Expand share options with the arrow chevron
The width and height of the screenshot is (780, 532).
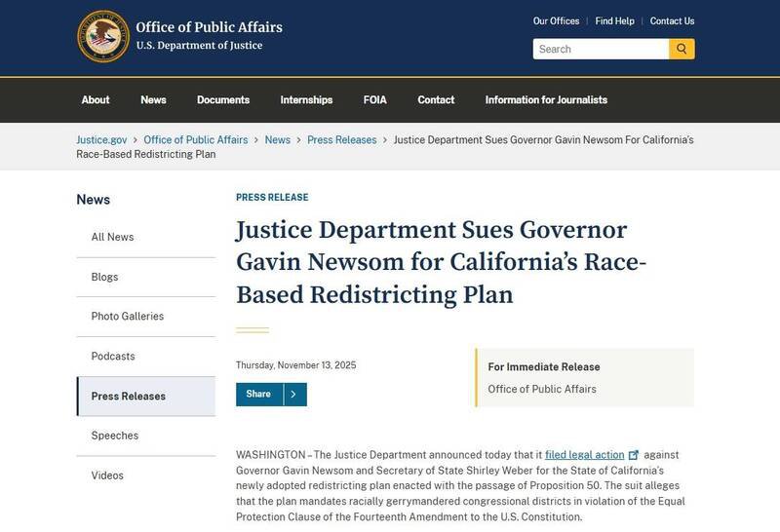click(294, 394)
